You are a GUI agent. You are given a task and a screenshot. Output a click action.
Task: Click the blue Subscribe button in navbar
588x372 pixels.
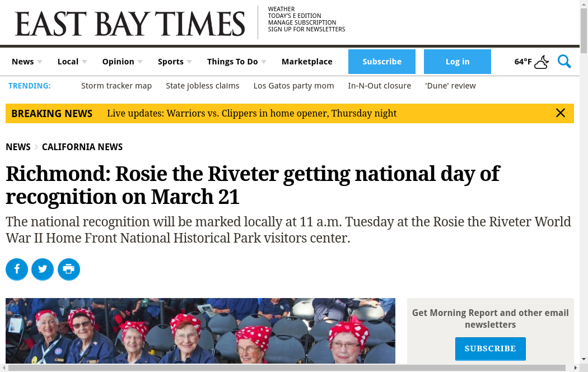click(382, 62)
